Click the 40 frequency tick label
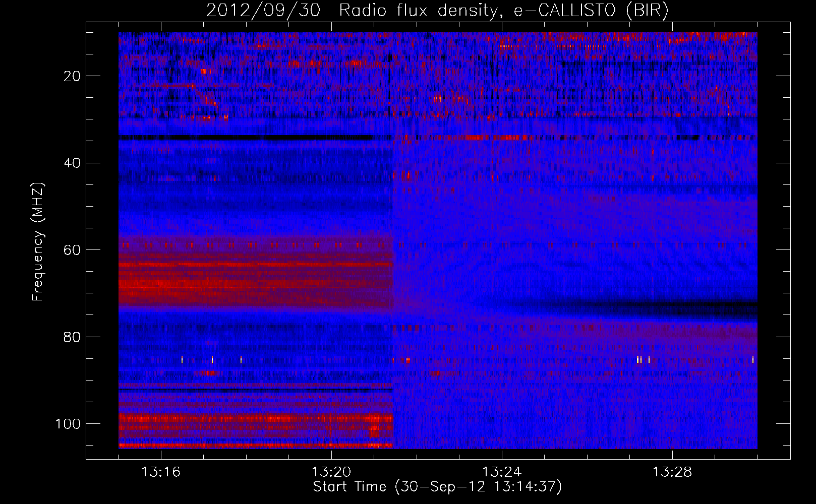 tap(73, 163)
